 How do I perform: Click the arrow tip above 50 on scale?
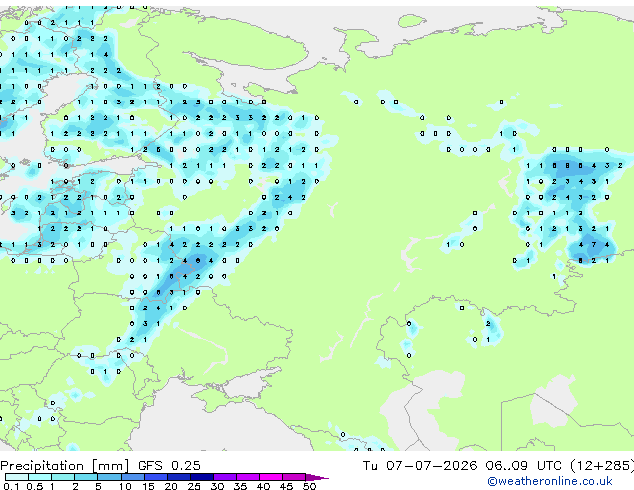317,478
